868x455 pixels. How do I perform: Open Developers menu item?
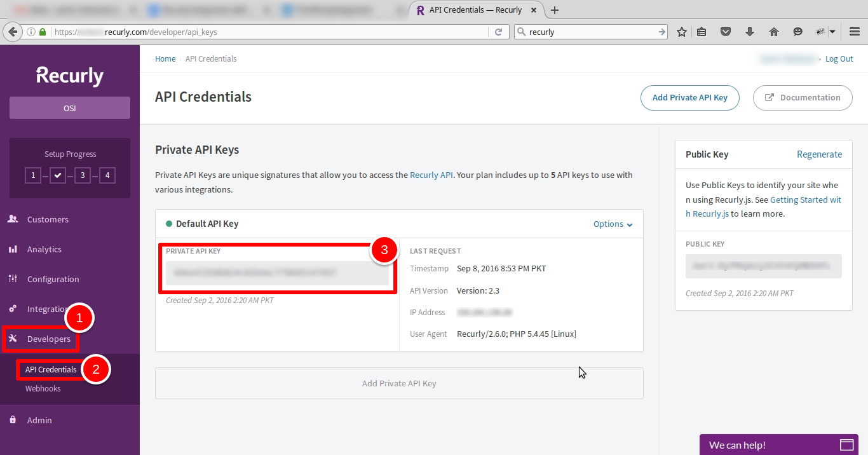click(49, 339)
